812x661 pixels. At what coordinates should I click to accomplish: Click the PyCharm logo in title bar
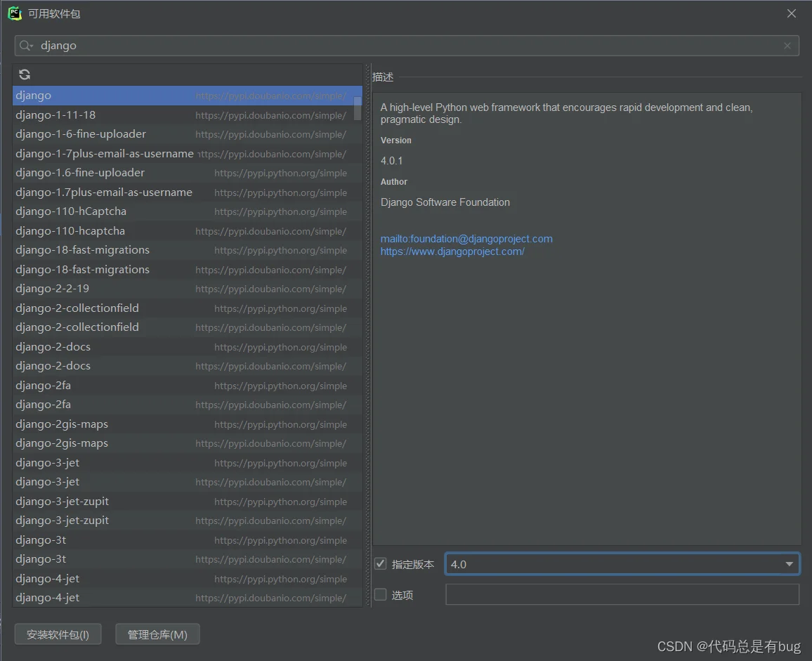pos(15,13)
